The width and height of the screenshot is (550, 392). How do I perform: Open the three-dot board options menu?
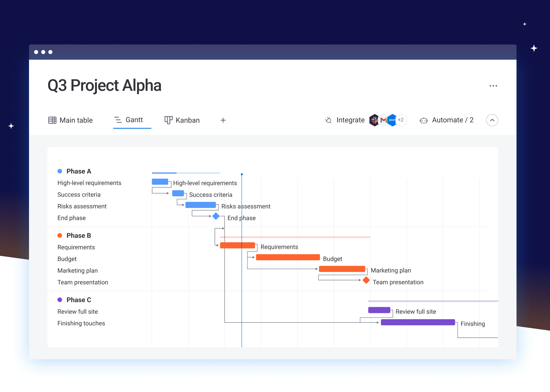493,86
